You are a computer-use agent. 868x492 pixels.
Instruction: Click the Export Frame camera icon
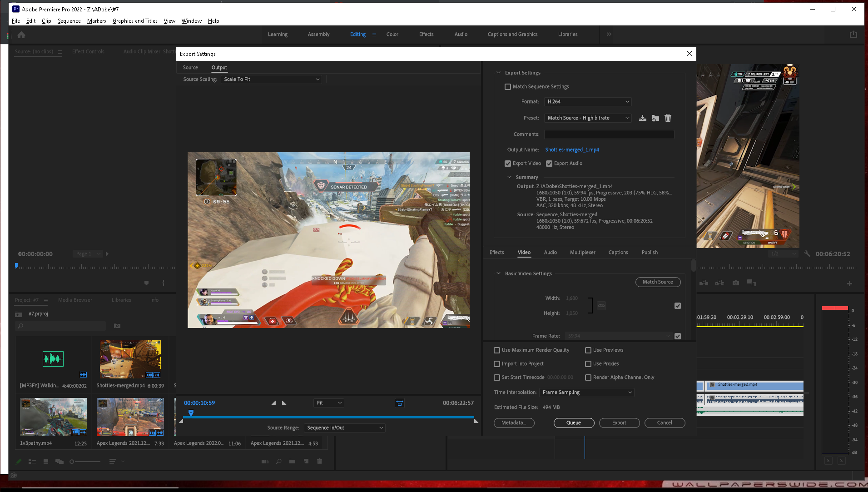click(736, 283)
